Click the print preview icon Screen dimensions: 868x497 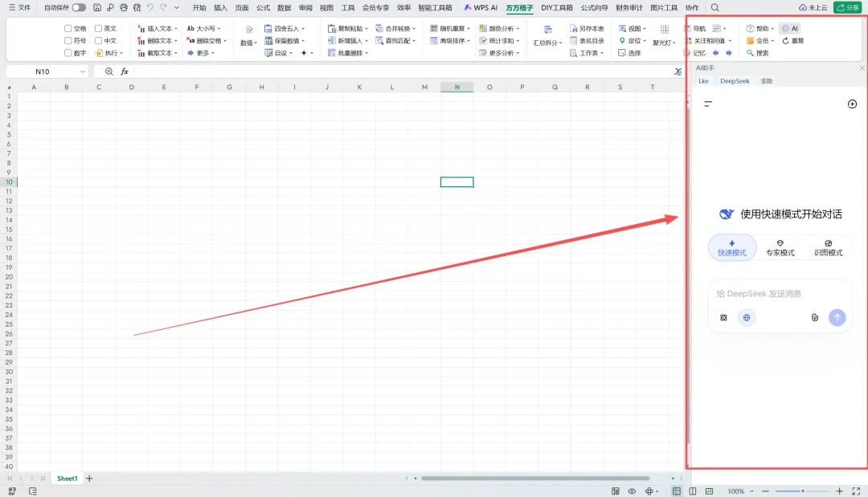[x=137, y=8]
